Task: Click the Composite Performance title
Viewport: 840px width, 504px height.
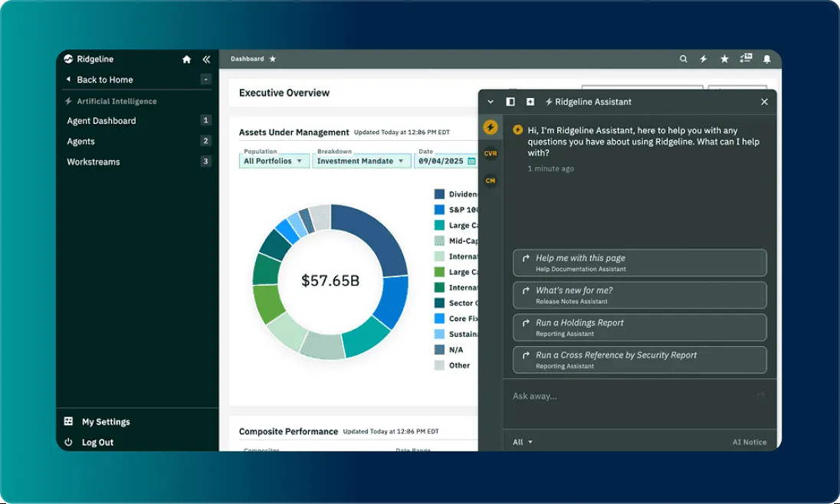Action: (x=288, y=431)
